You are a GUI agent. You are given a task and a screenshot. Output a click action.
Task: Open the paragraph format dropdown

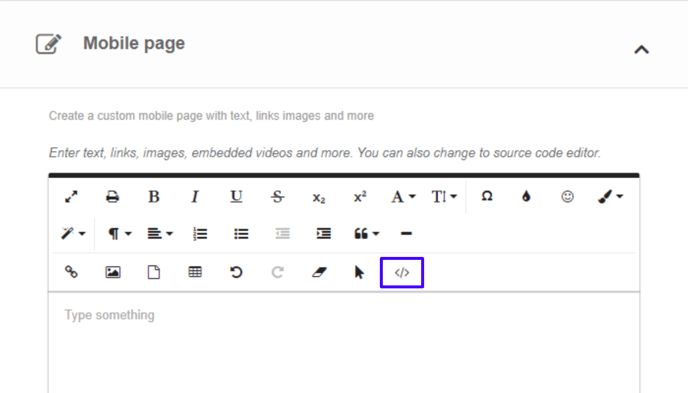119,233
